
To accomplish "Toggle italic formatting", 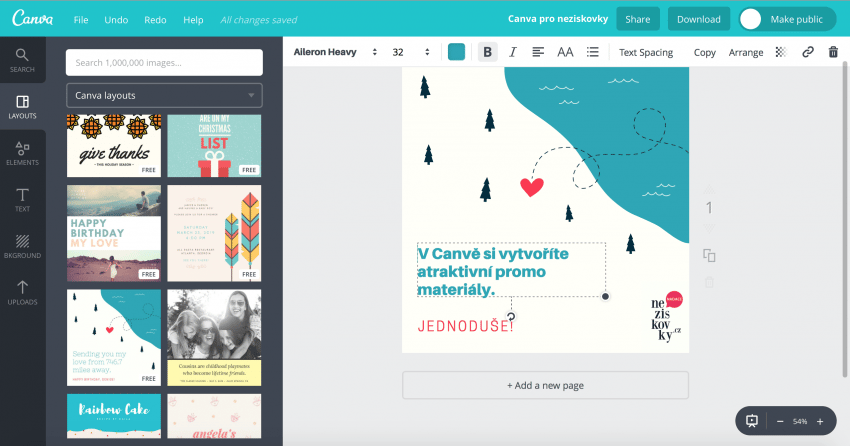I will pos(512,52).
